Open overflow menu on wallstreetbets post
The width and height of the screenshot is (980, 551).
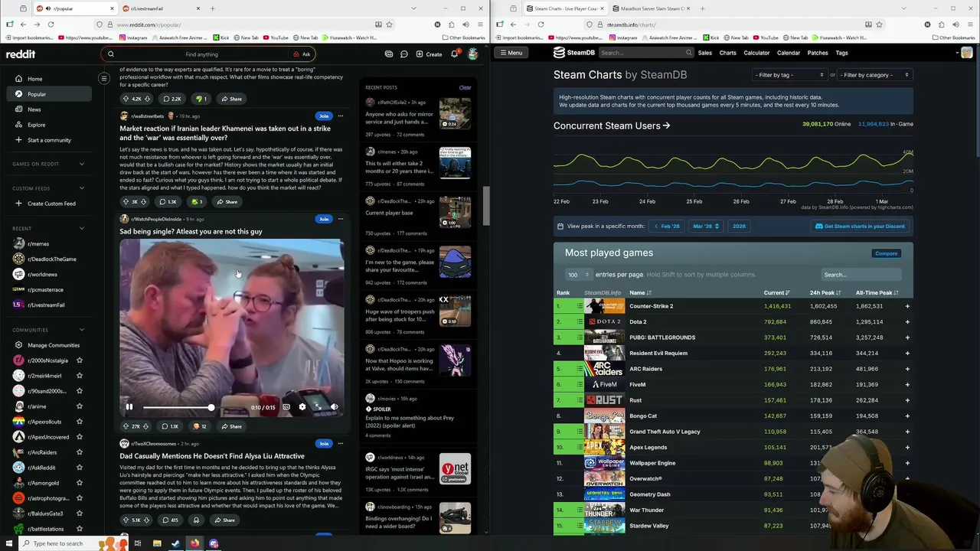[x=341, y=116]
